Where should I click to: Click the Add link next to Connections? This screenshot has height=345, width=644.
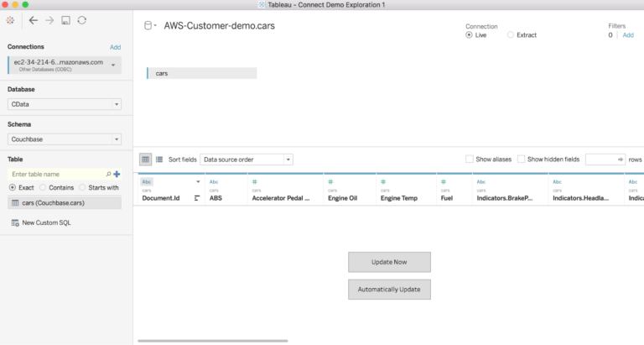(115, 47)
